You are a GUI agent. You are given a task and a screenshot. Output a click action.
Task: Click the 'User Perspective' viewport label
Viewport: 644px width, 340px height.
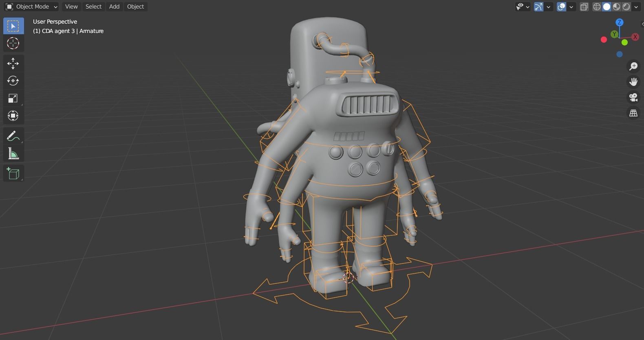(55, 22)
